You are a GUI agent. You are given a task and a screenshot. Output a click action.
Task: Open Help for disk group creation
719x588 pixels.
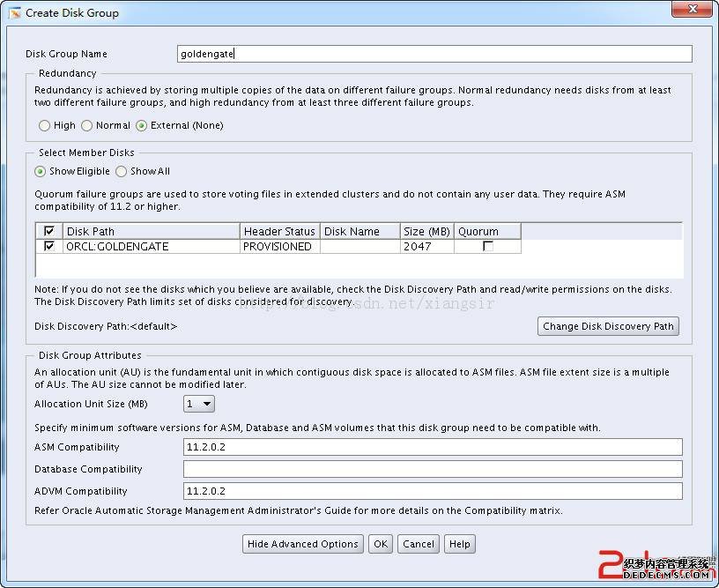(x=459, y=544)
